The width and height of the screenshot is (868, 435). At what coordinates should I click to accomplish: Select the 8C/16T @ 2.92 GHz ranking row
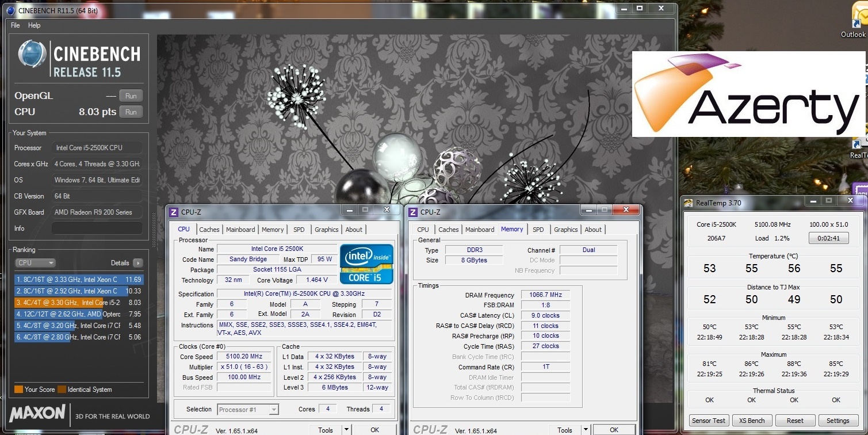[x=79, y=291]
